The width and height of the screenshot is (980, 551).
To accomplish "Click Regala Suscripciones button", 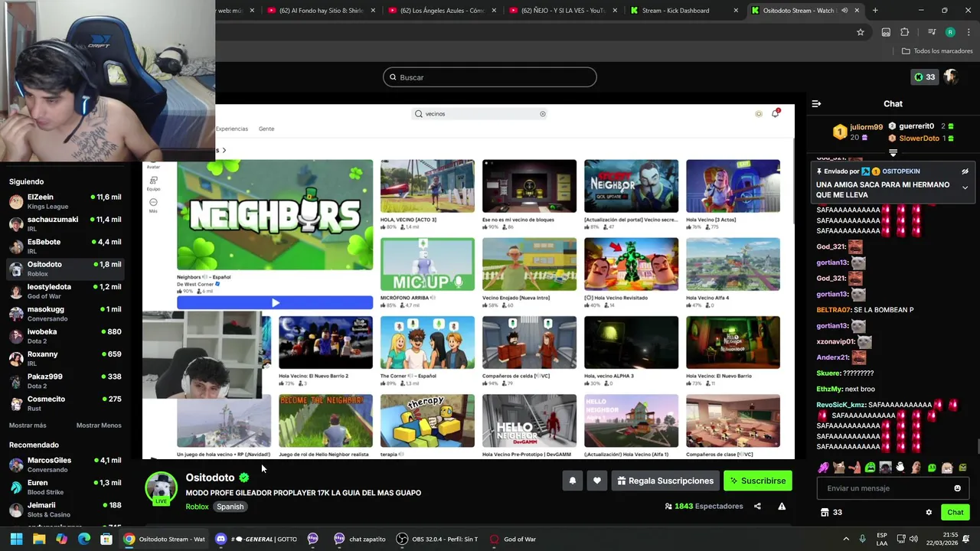I will click(x=665, y=481).
